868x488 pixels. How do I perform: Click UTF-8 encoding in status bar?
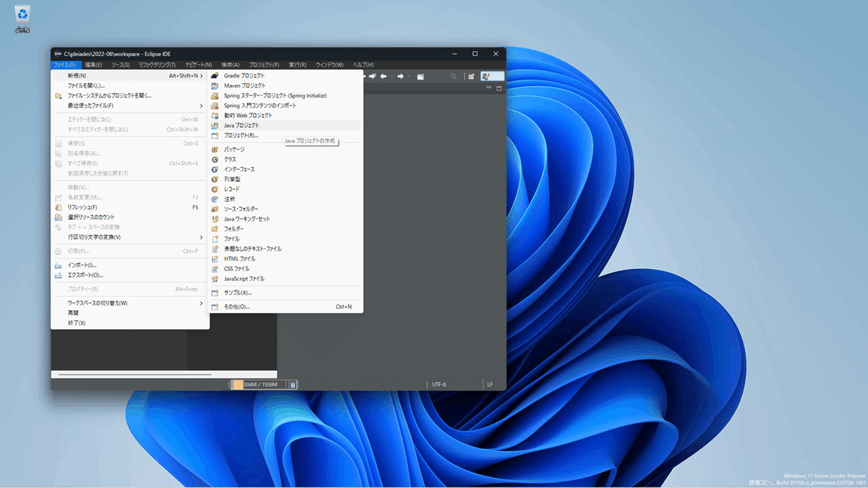click(439, 385)
